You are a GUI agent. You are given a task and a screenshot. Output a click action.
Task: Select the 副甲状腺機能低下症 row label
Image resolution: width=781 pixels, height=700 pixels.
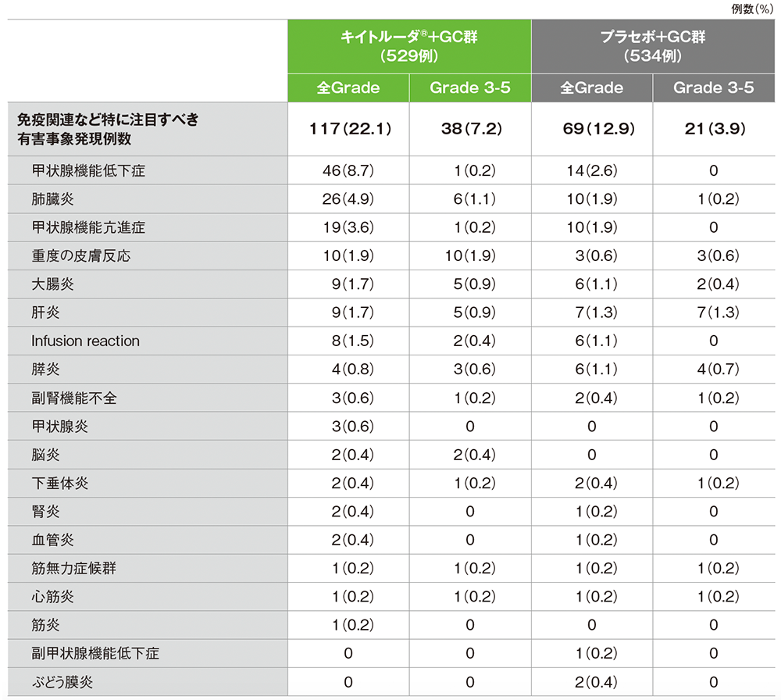[x=95, y=654]
